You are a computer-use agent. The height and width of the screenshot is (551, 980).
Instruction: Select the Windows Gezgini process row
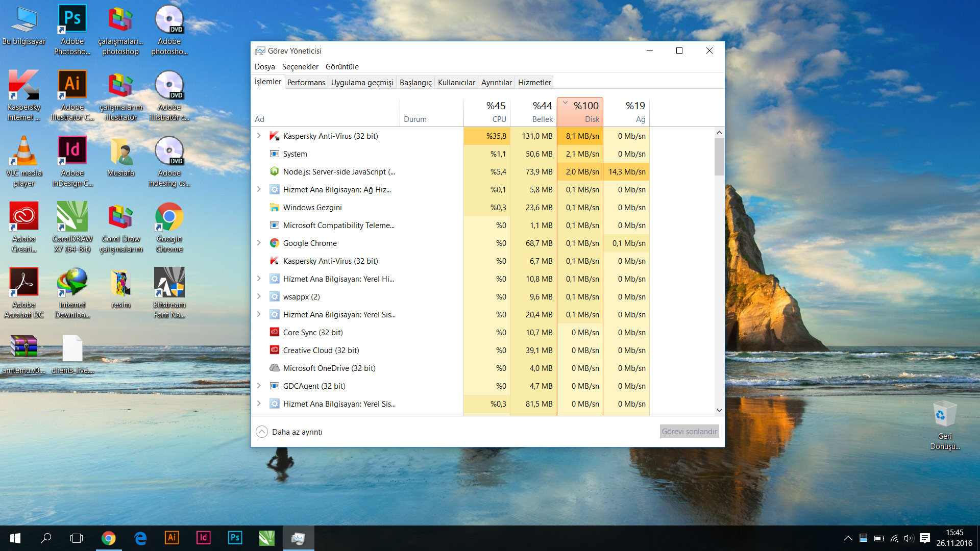pyautogui.click(x=450, y=207)
